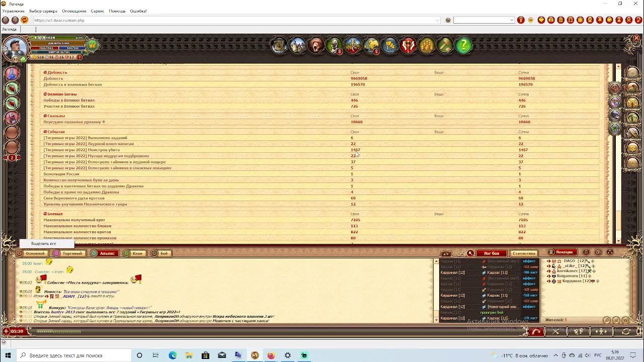The width and height of the screenshot is (644, 362).
Task: Open the 'Управление' menu
Action: click(13, 11)
